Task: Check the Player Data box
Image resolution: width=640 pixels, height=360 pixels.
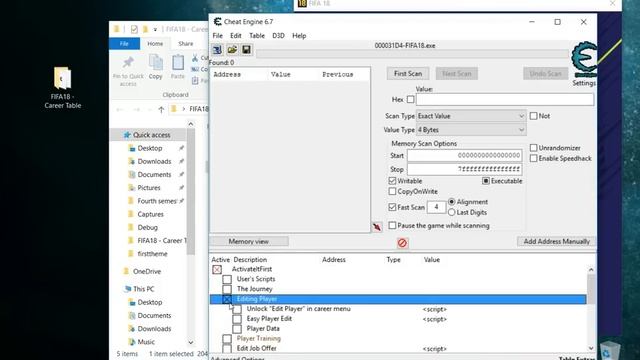Action: (x=237, y=329)
